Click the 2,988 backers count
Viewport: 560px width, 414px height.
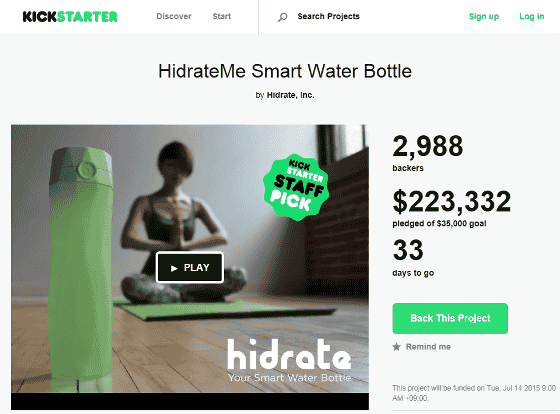pyautogui.click(x=428, y=146)
